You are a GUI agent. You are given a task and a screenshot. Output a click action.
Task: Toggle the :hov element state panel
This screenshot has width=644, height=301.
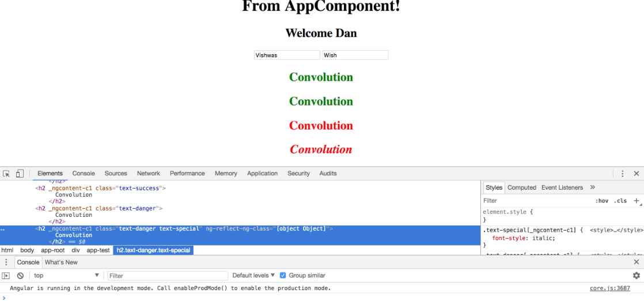(601, 201)
